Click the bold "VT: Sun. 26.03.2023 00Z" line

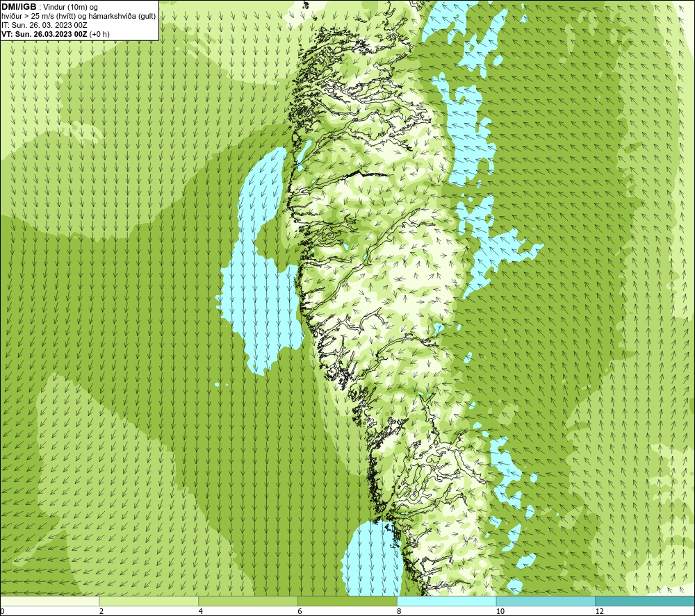(x=56, y=34)
